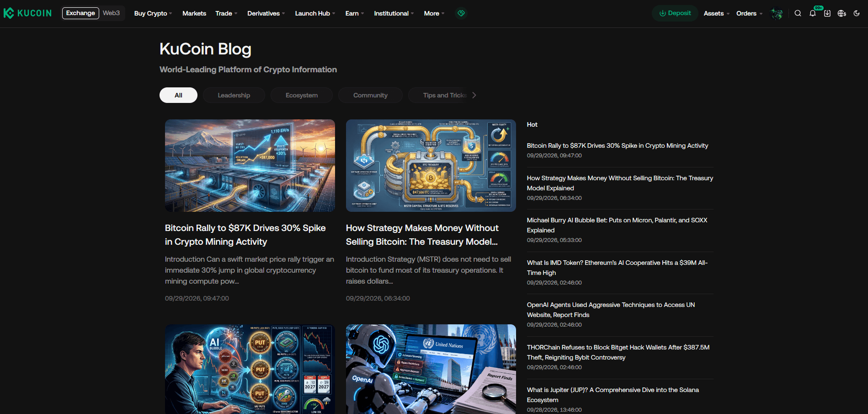Open the Strategy treasury model article thumbnail

click(x=431, y=166)
